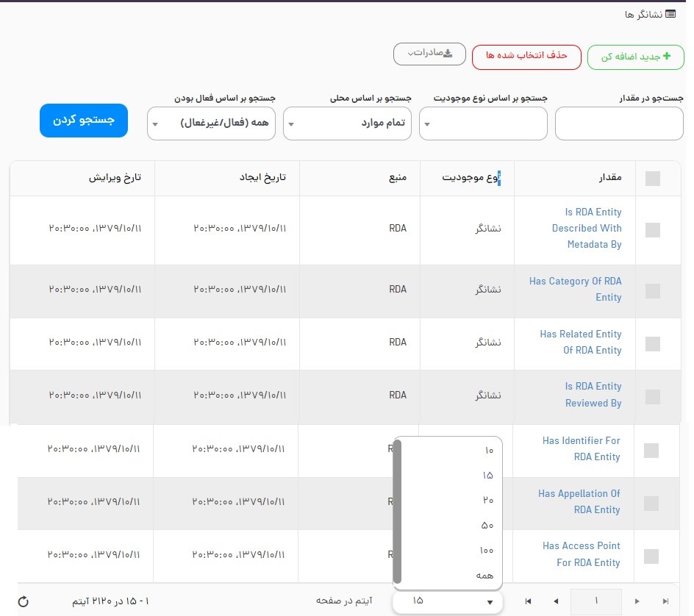Go to previous page using the left arrow
Image resolution: width=694 pixels, height=616 pixels.
pyautogui.click(x=555, y=602)
